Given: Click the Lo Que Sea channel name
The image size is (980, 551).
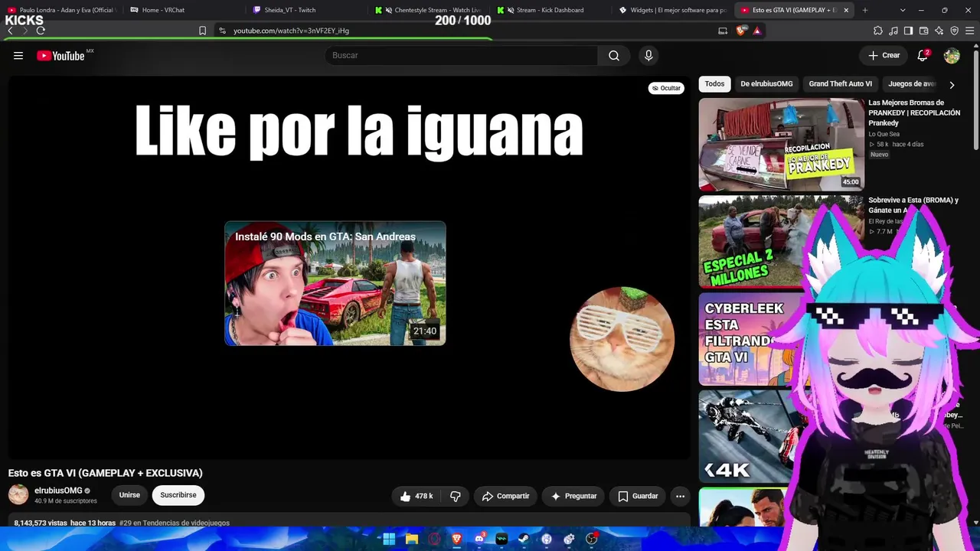Looking at the screenshot, I should [884, 134].
